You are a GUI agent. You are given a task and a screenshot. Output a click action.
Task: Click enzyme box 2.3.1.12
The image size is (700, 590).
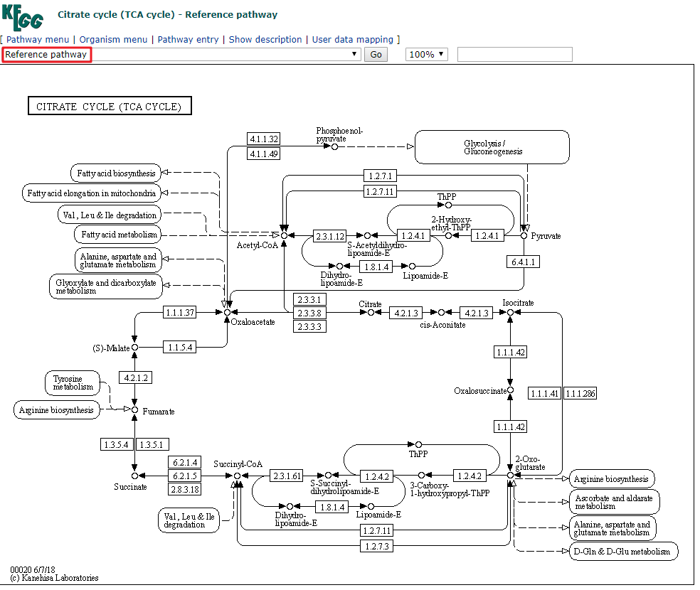click(x=330, y=236)
